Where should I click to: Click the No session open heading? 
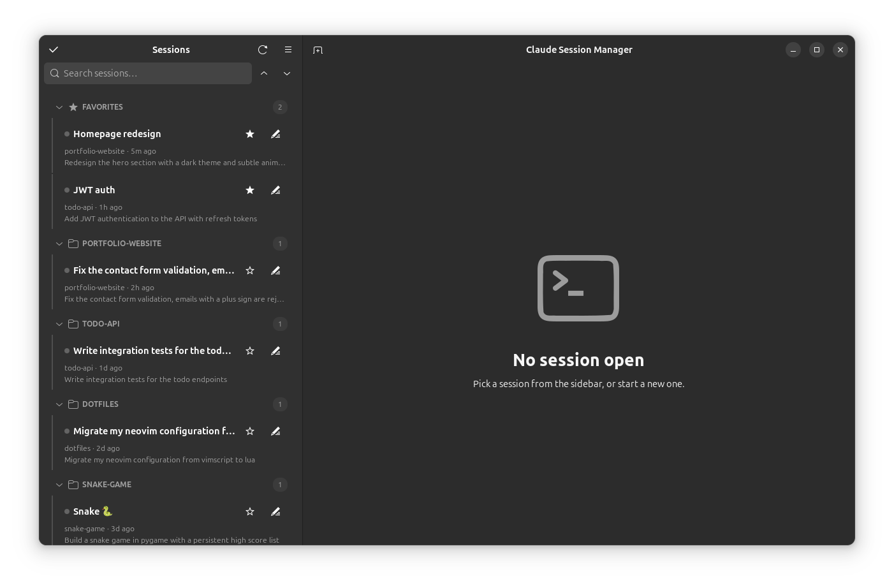point(578,360)
